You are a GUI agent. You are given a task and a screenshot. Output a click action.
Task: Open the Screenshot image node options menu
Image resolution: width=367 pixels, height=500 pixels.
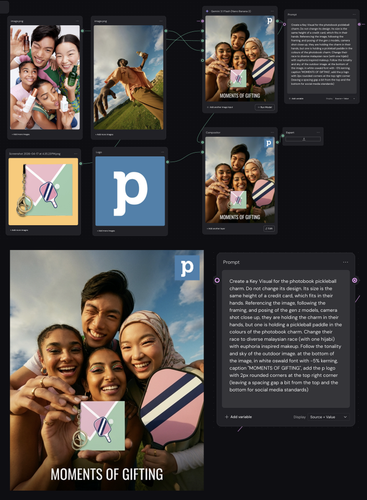coord(76,154)
